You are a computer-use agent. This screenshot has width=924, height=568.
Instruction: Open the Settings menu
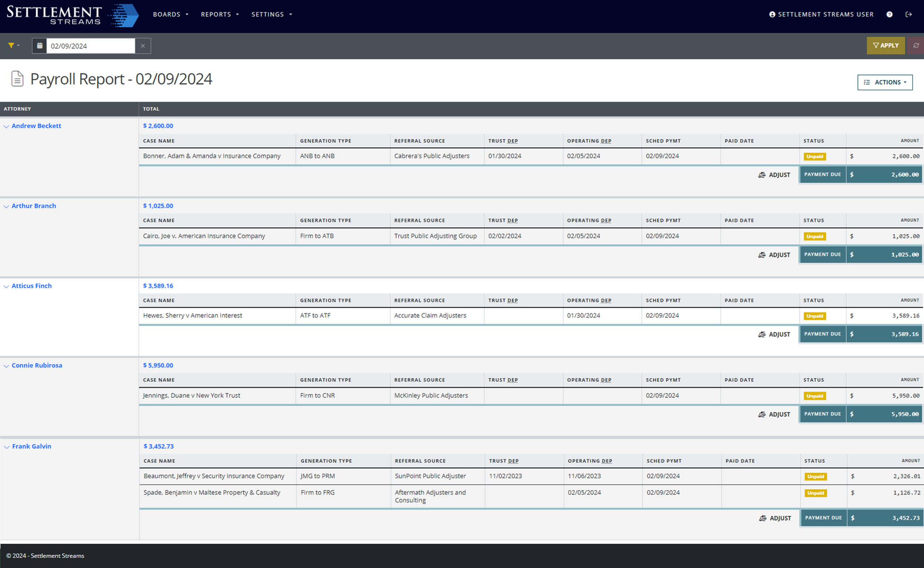tap(271, 14)
